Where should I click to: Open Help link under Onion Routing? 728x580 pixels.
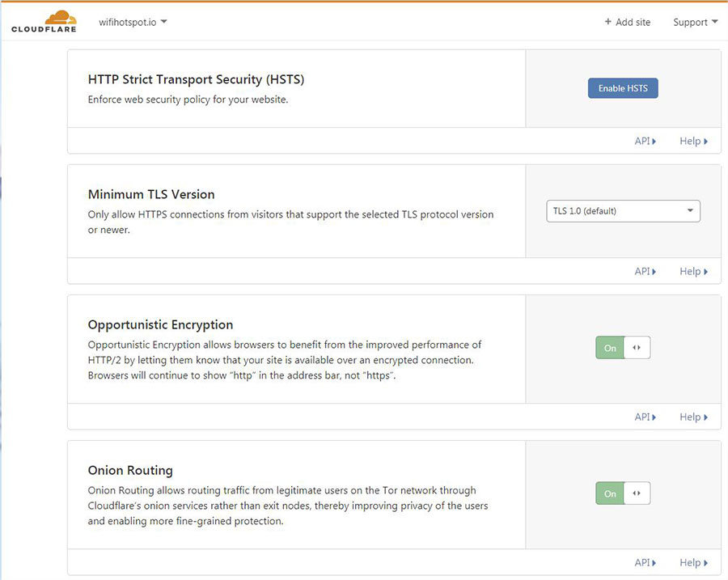tap(693, 562)
